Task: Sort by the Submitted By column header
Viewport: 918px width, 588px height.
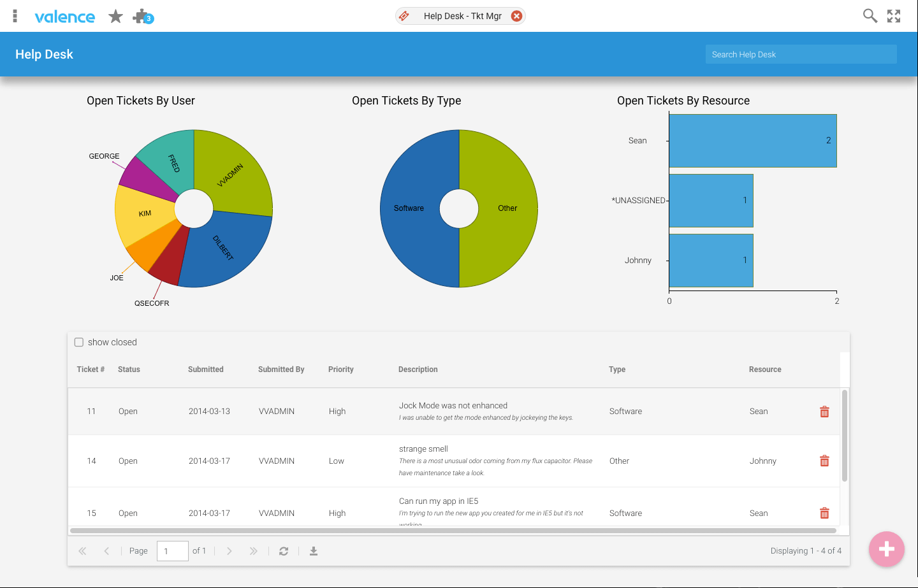Action: point(281,369)
